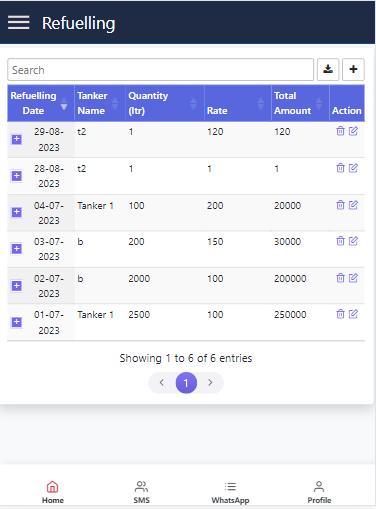Viewport: 376px width, 509px height.
Task: Sort by Total Amount column
Action: pos(300,103)
